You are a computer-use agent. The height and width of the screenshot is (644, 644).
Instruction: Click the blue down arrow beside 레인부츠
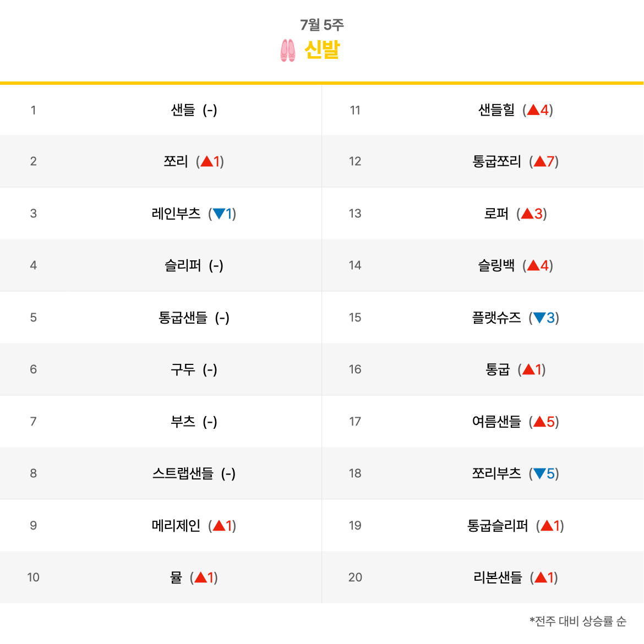(219, 214)
